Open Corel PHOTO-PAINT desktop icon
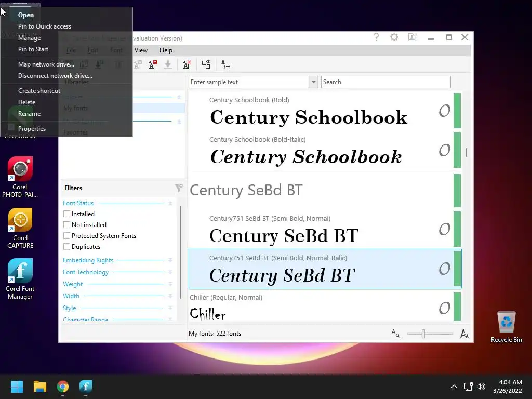The width and height of the screenshot is (532, 399). [x=20, y=177]
